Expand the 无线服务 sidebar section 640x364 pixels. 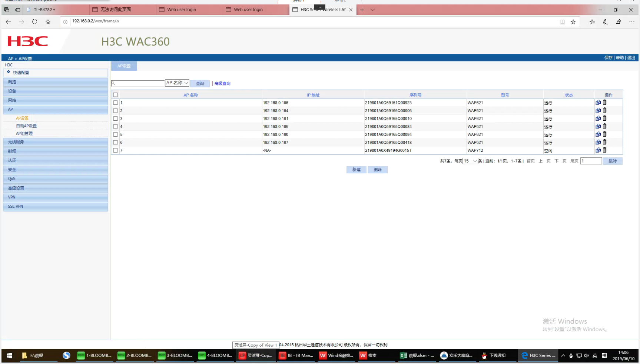(56, 142)
